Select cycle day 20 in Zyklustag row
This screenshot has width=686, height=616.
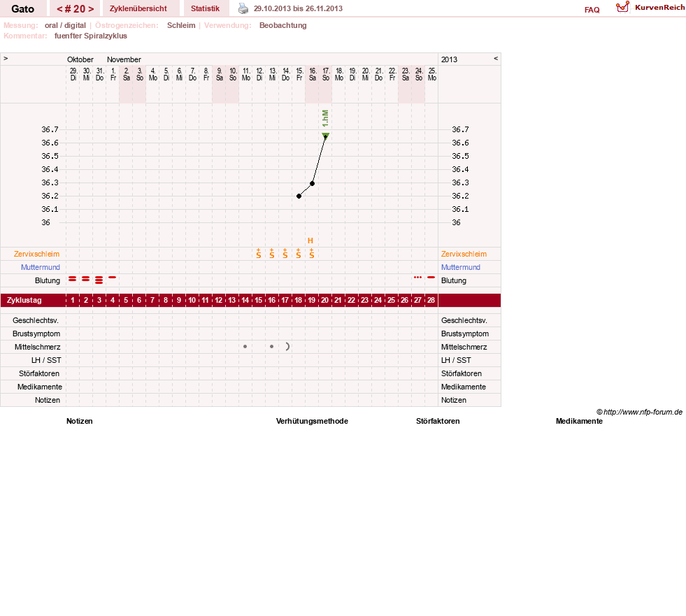(324, 300)
